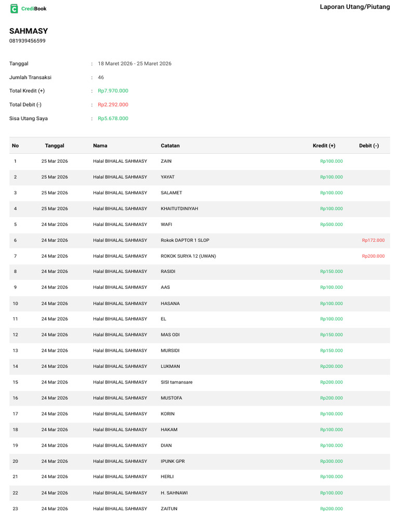Click the Nama column header

pyautogui.click(x=100, y=145)
